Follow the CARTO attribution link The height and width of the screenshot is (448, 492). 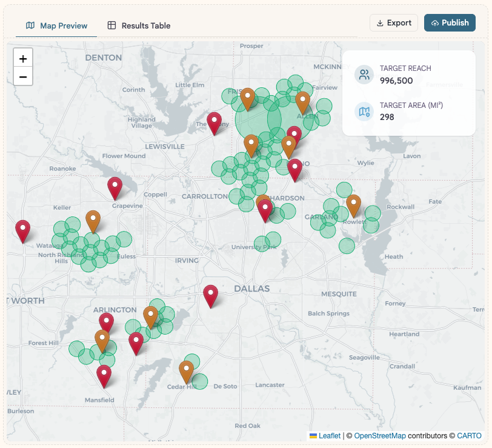(469, 435)
